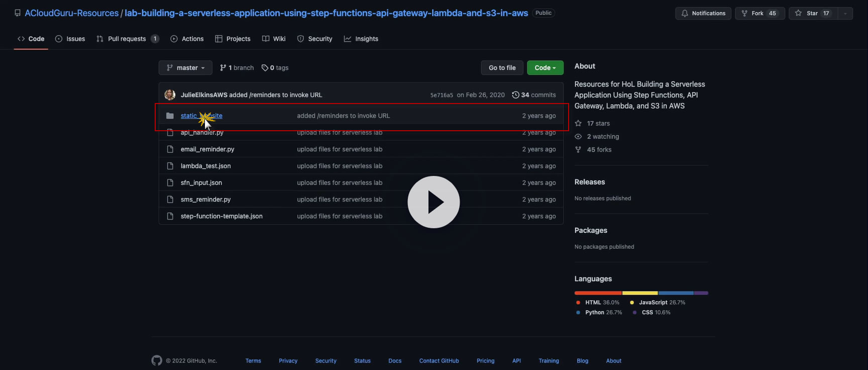Click the star icon beside 17 stars
868x370 pixels.
578,123
